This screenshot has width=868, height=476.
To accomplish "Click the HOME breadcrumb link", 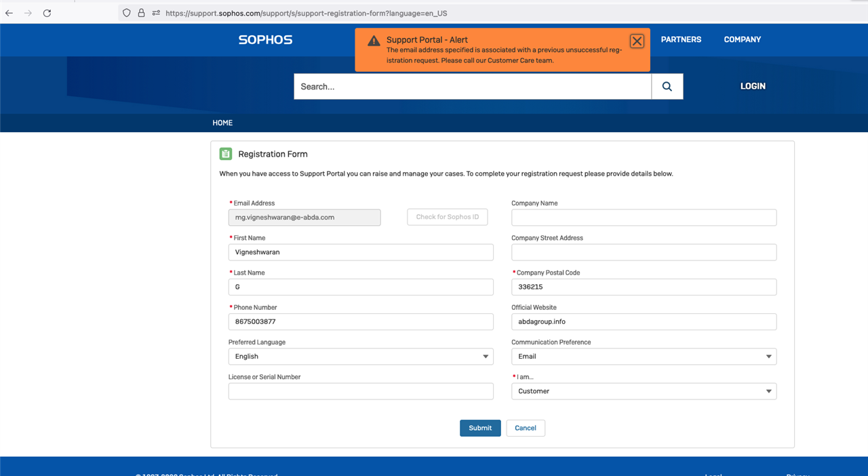I will [222, 123].
